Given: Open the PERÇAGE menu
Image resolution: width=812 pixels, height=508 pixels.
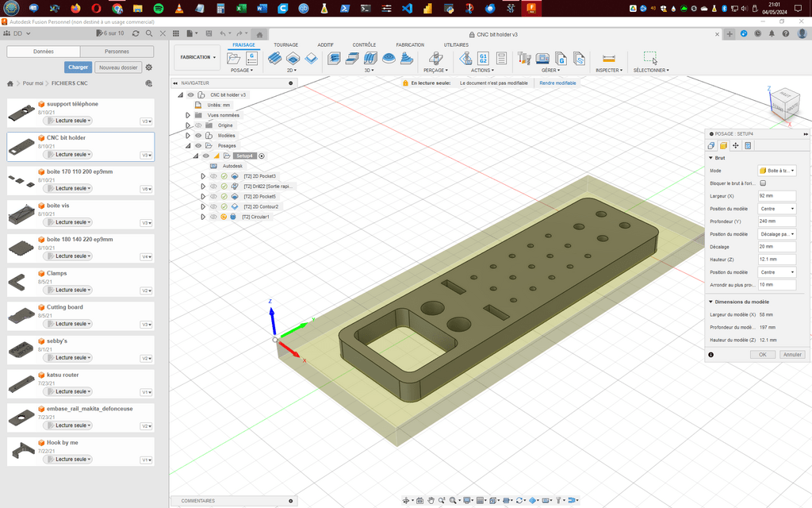Looking at the screenshot, I should 435,71.
